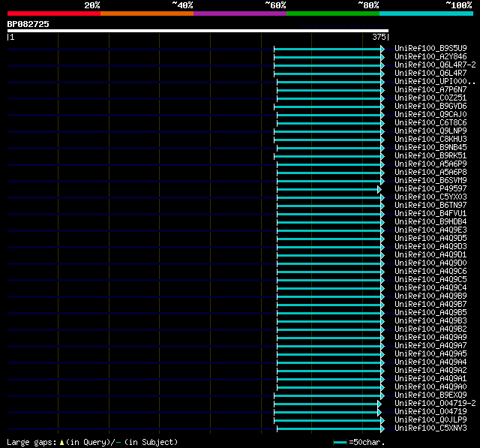The width and height of the screenshot is (480, 448).
Task: Open hit UniRef100_A4Q9A9
Action: coord(430,338)
